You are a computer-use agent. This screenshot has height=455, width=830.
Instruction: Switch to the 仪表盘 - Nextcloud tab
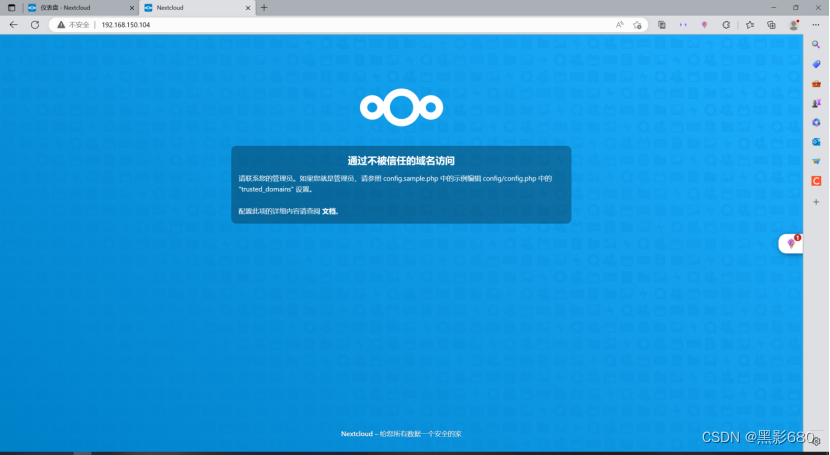tap(79, 8)
